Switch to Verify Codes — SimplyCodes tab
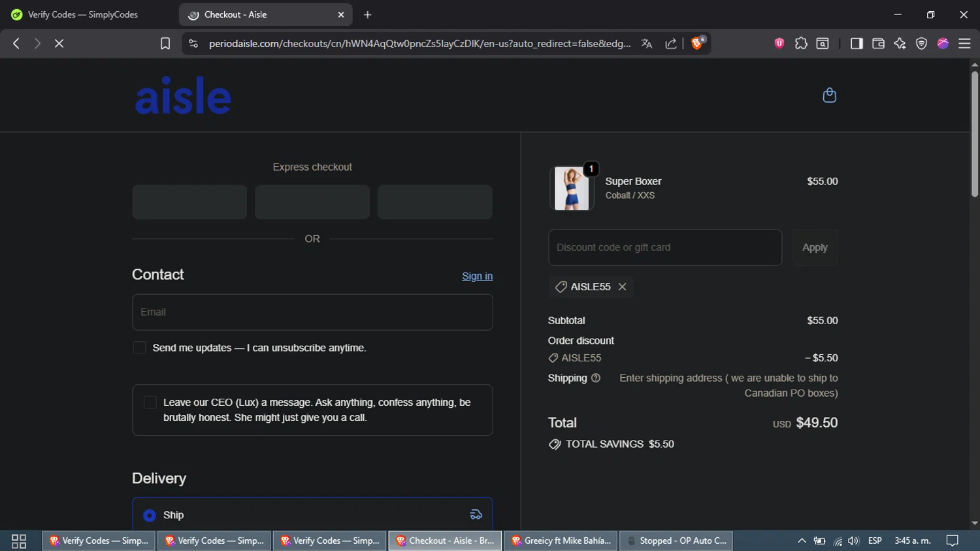The width and height of the screenshot is (980, 551). click(x=84, y=14)
